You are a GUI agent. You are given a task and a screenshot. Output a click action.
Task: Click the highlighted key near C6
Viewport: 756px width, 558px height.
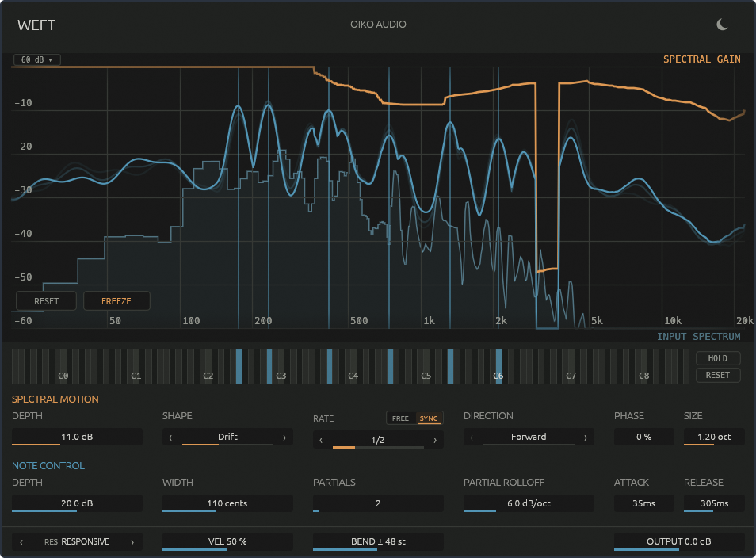click(x=498, y=366)
